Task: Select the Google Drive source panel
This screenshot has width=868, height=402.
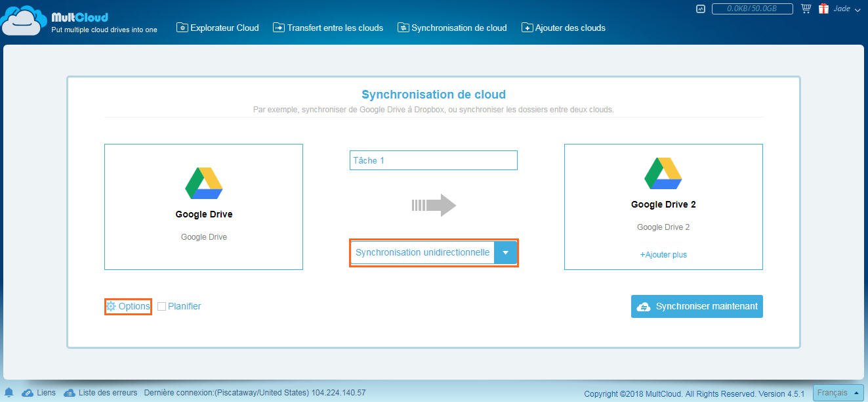Action: tap(203, 206)
